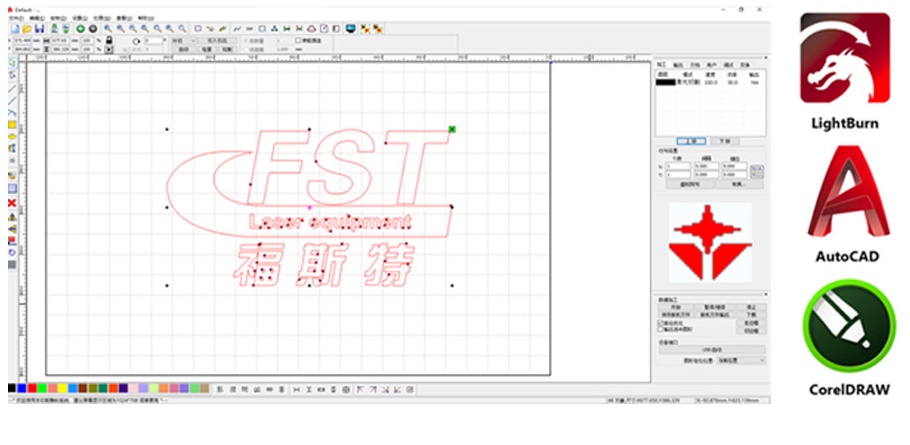Open the Help menu
The image size is (910, 445).
145,18
